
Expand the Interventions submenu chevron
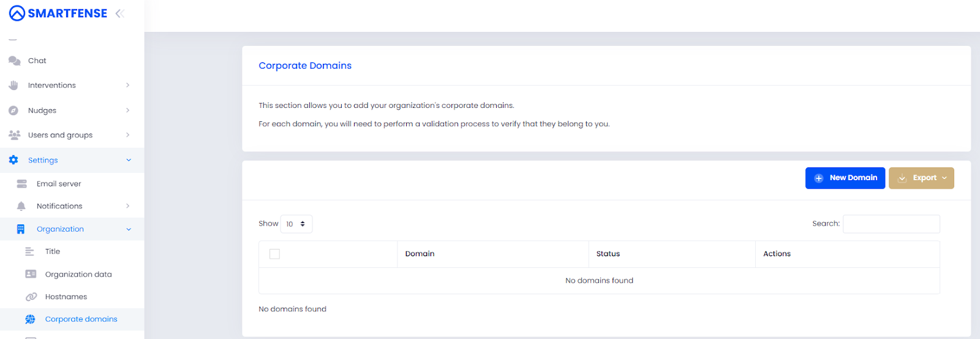point(127,85)
